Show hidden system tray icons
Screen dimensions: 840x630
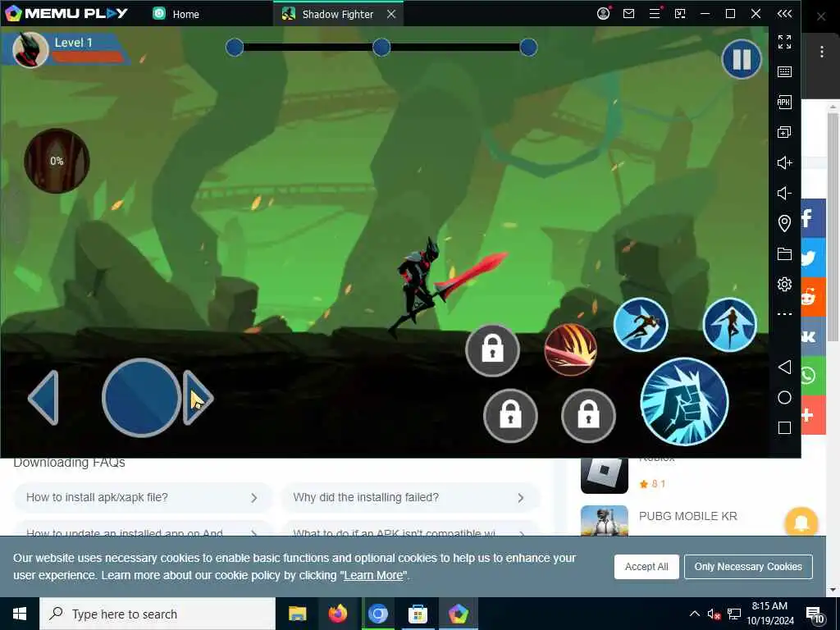tap(694, 614)
